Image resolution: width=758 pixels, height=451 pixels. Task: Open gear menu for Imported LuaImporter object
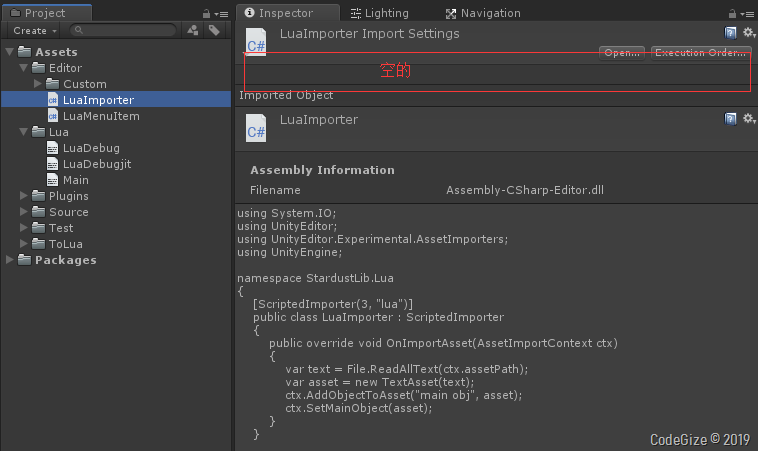click(x=749, y=118)
